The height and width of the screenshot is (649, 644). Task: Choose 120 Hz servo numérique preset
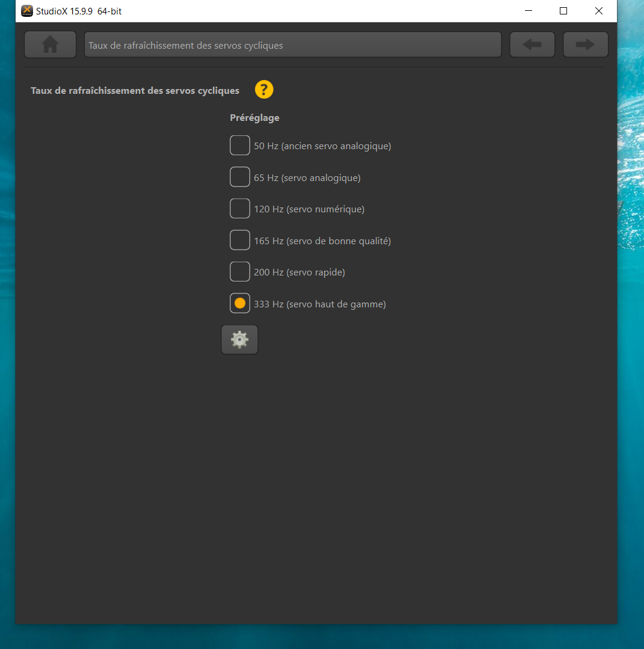(x=240, y=208)
